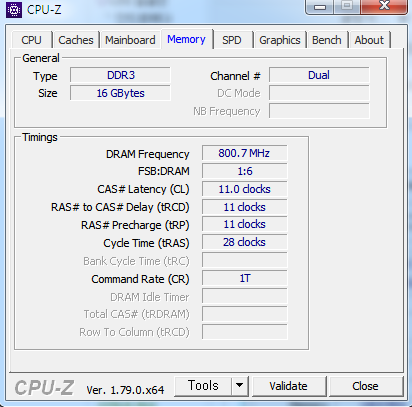Click the DRAM Frequency label
The height and width of the screenshot is (407, 412).
click(148, 154)
